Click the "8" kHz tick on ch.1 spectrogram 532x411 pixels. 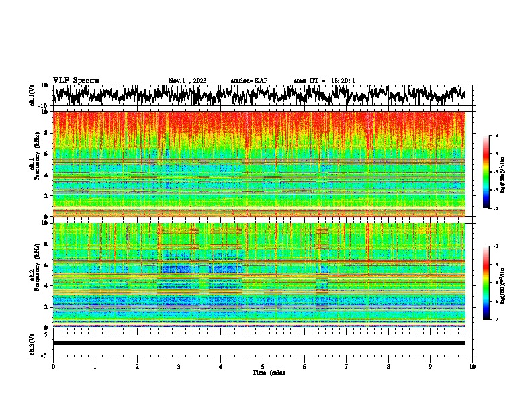tap(47, 133)
